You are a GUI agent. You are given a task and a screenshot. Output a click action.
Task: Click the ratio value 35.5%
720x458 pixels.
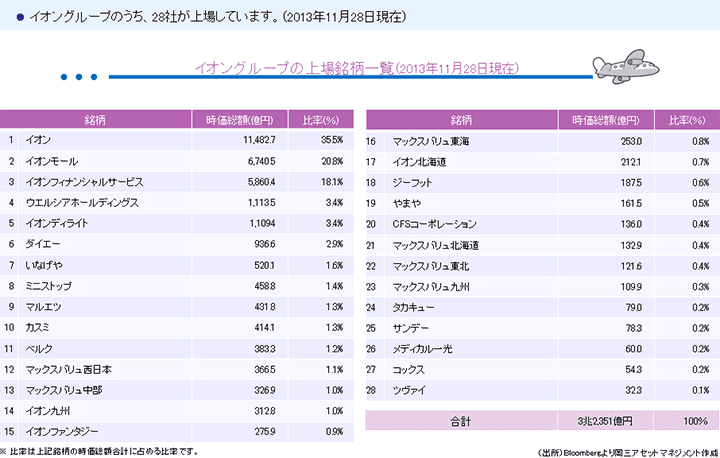332,140
